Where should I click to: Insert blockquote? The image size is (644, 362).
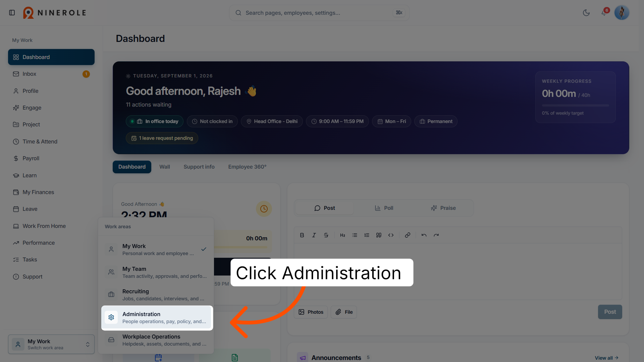click(379, 235)
